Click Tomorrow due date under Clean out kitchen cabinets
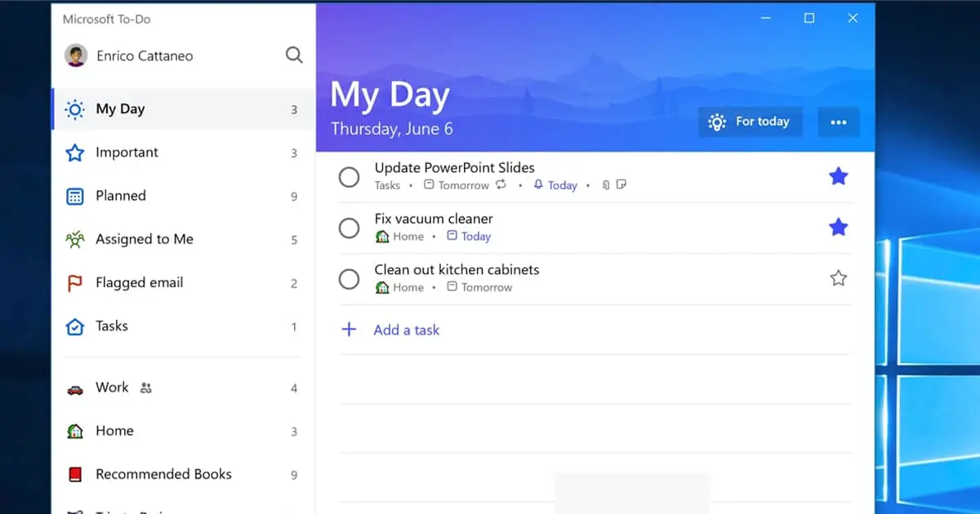This screenshot has width=980, height=514. click(x=479, y=287)
